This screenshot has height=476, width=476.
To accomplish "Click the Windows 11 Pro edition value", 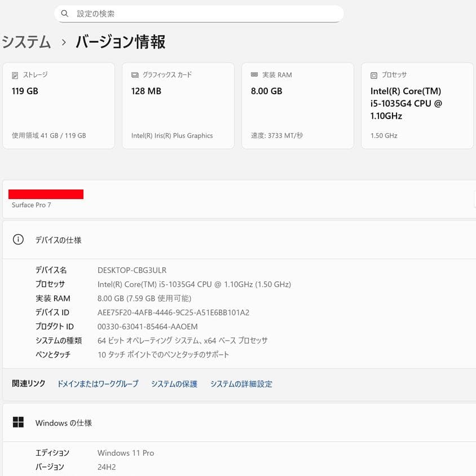I will pyautogui.click(x=125, y=453).
